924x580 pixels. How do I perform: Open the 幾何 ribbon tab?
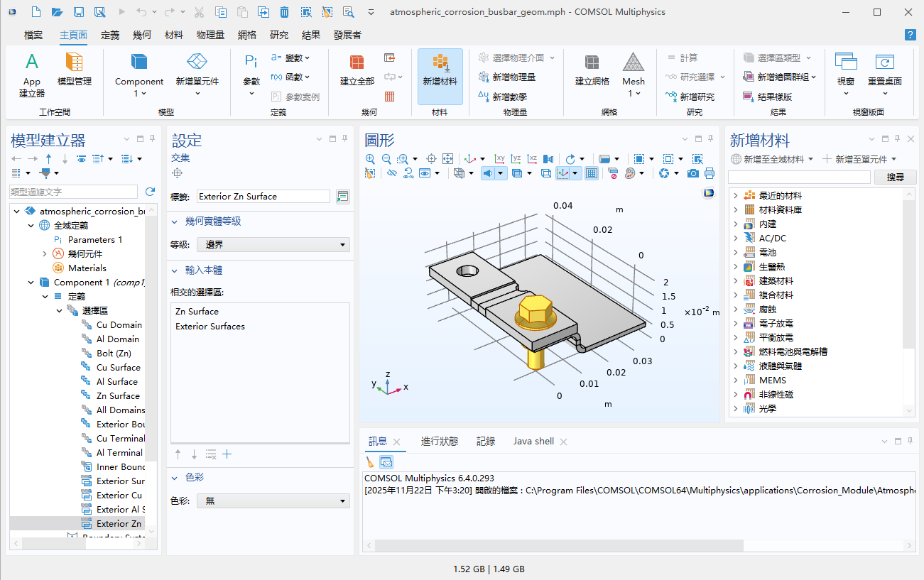141,35
